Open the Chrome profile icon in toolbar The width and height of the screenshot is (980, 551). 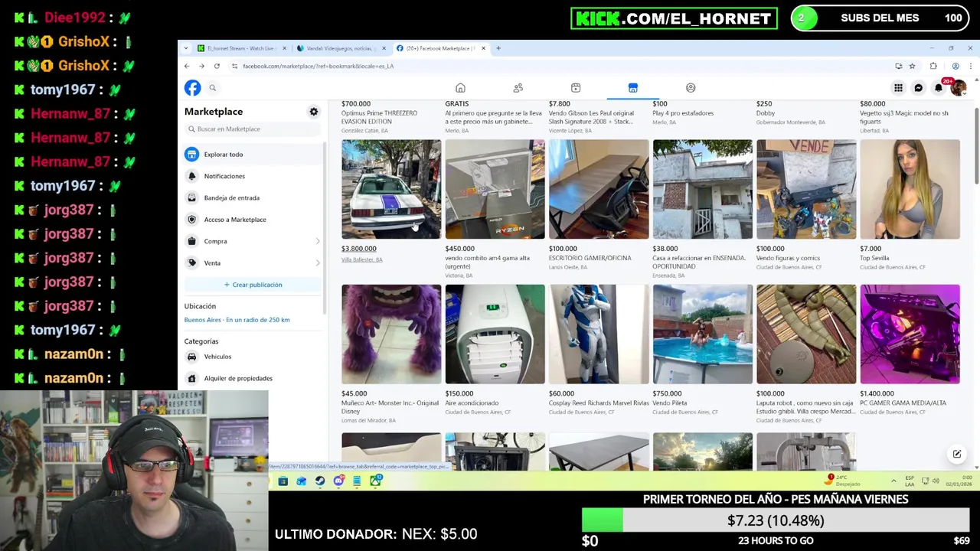955,67
